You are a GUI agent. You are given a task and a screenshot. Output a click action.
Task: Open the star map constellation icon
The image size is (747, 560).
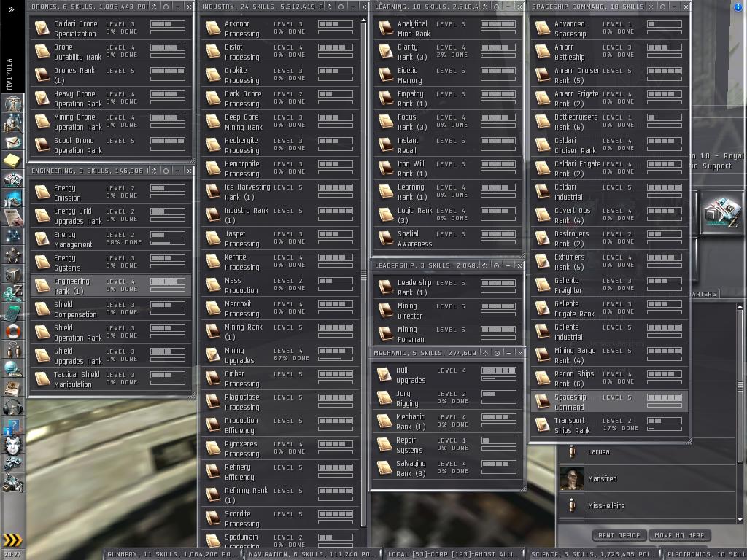click(12, 236)
